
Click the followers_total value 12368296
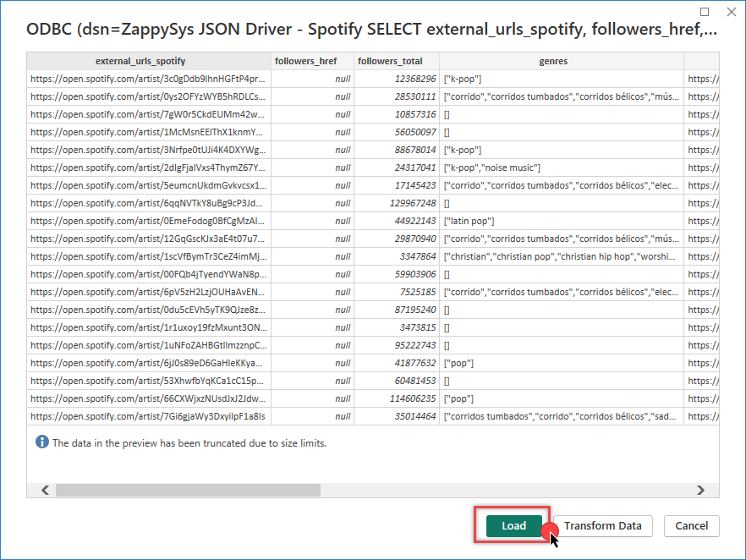click(x=397, y=79)
